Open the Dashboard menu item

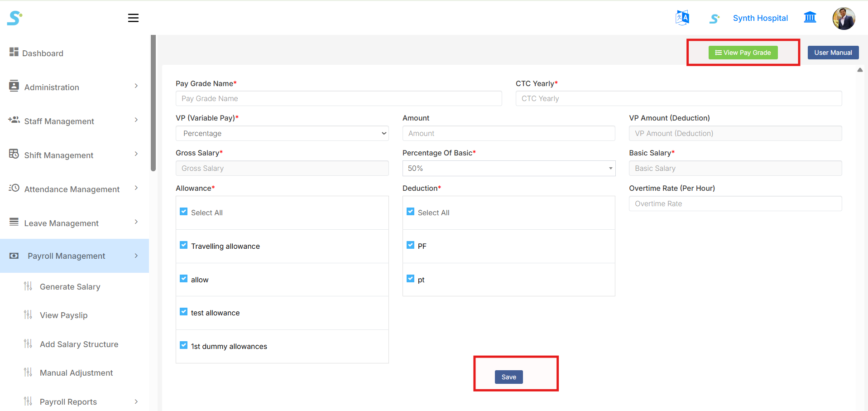coord(43,53)
